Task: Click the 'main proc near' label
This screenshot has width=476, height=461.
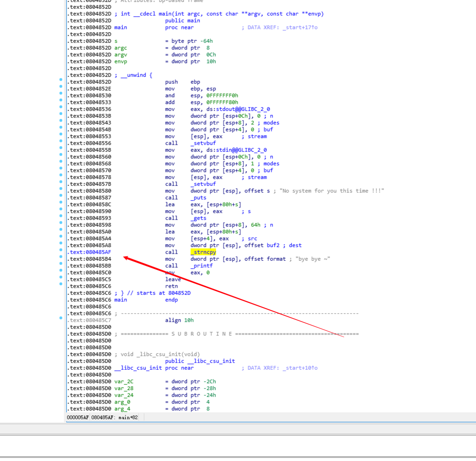Action: [154, 27]
